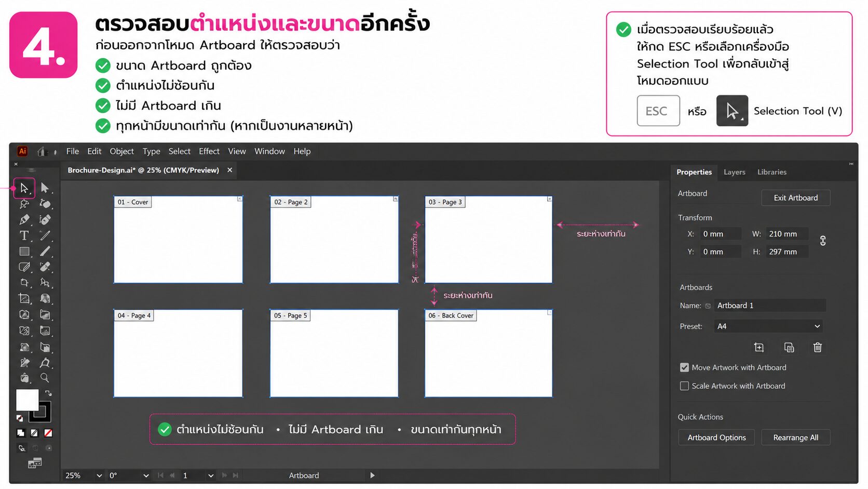Click the Ai application logo

22,151
